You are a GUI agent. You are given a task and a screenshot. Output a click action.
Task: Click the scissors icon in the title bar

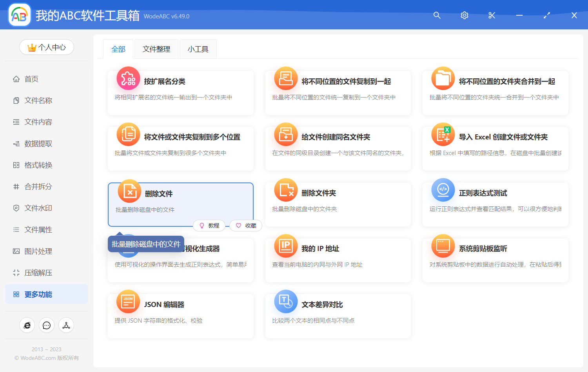pyautogui.click(x=492, y=15)
